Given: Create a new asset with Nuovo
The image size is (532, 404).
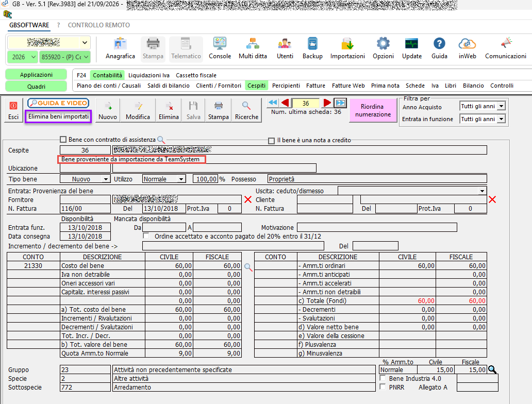Looking at the screenshot, I should [108, 111].
